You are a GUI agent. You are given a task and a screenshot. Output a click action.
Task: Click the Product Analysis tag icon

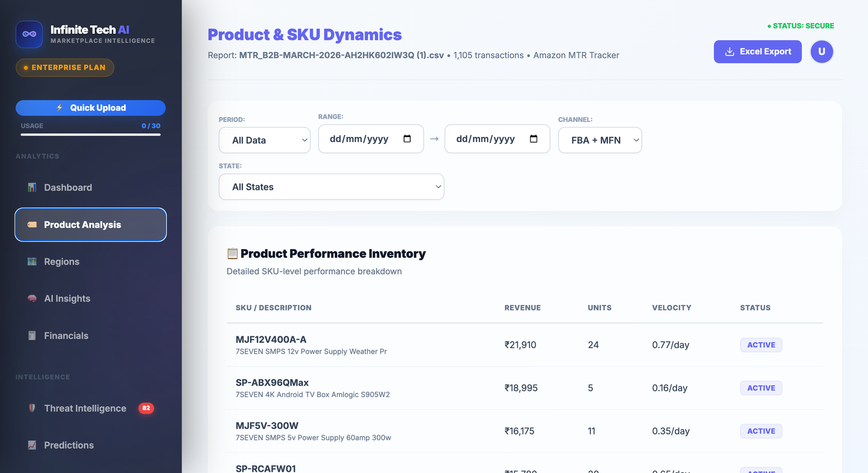pyautogui.click(x=32, y=225)
